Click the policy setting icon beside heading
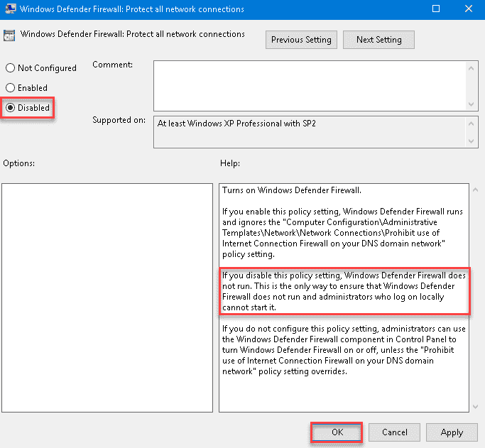This screenshot has width=485, height=448. click(9, 35)
